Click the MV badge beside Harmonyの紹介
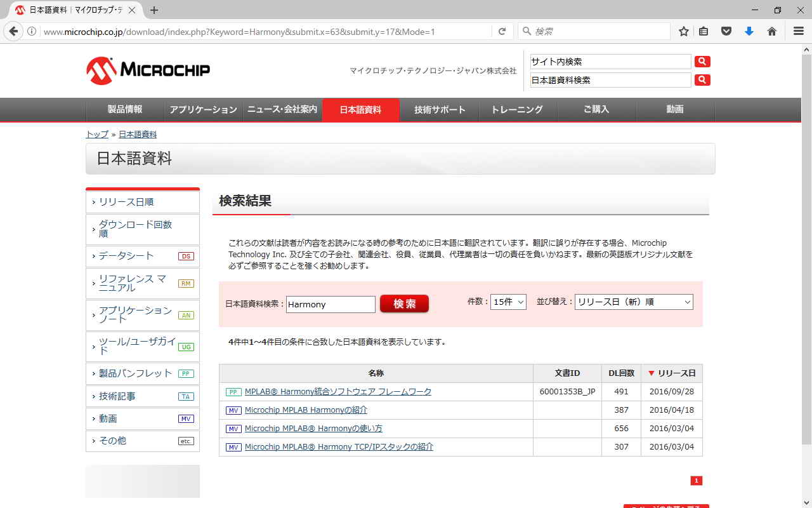This screenshot has width=812, height=508. pyautogui.click(x=233, y=410)
